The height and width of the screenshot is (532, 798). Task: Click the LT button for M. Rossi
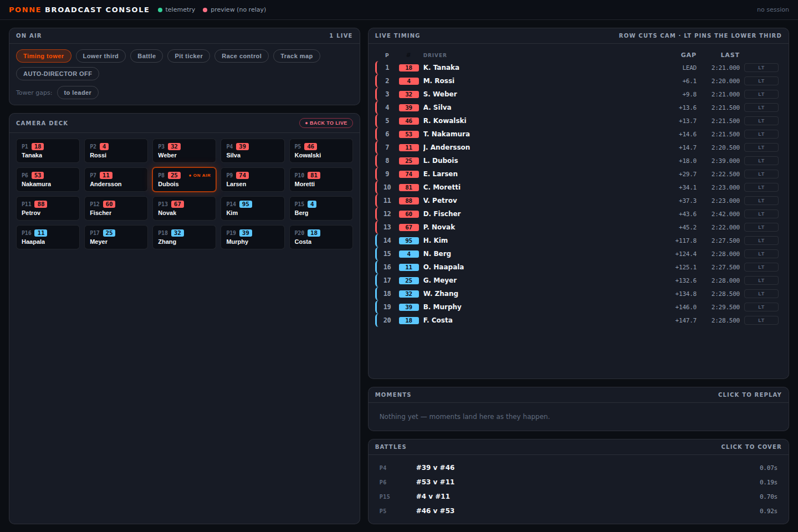click(x=761, y=81)
